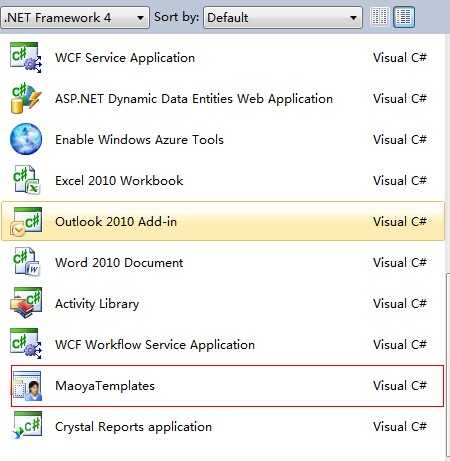Select Activity Library template name

click(x=97, y=304)
